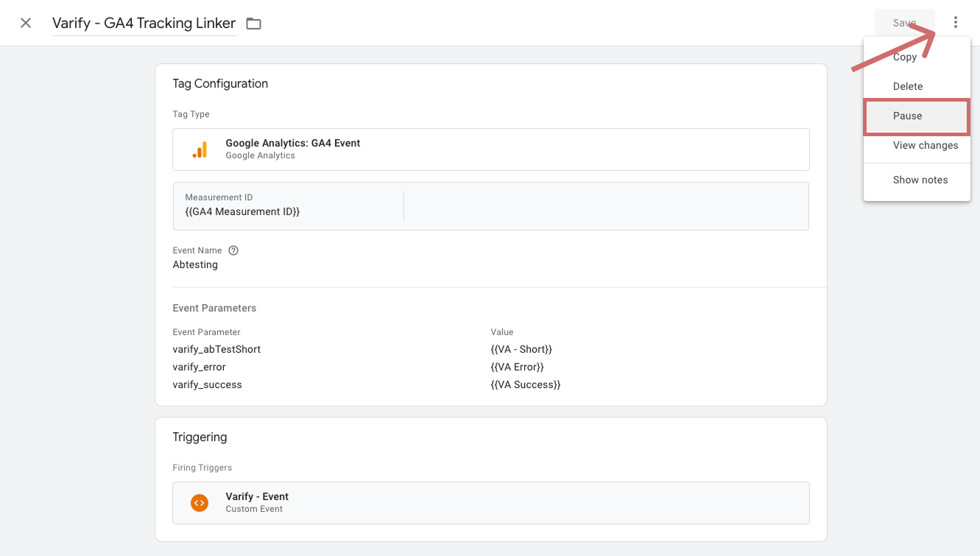Choose Delete from the dropdown menu

pos(917,86)
